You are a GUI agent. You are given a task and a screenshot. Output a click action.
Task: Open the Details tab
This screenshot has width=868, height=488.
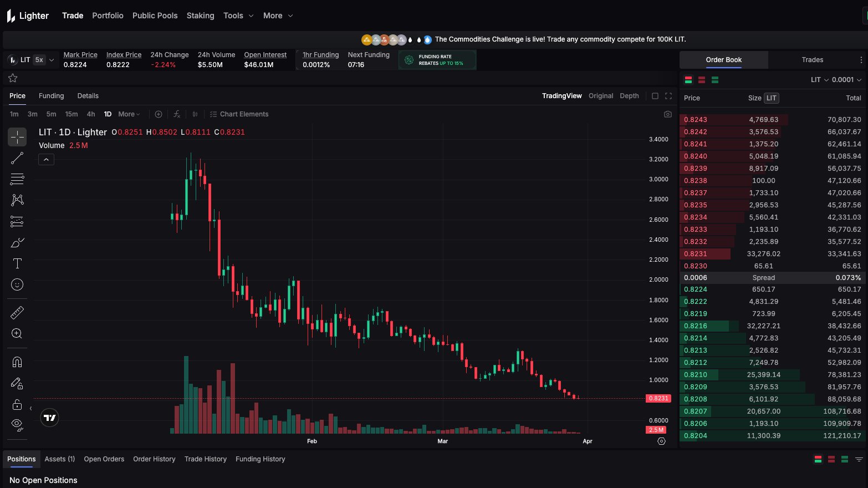coord(88,96)
